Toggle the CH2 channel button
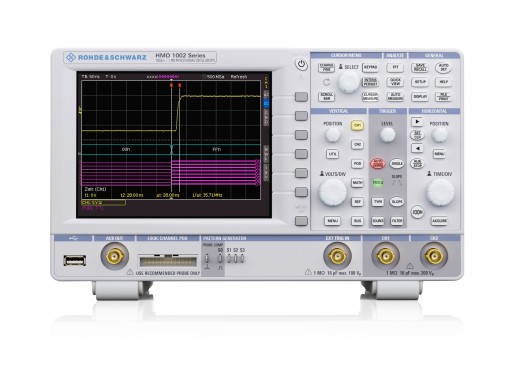Screen dimensions: 520x380 357,145
